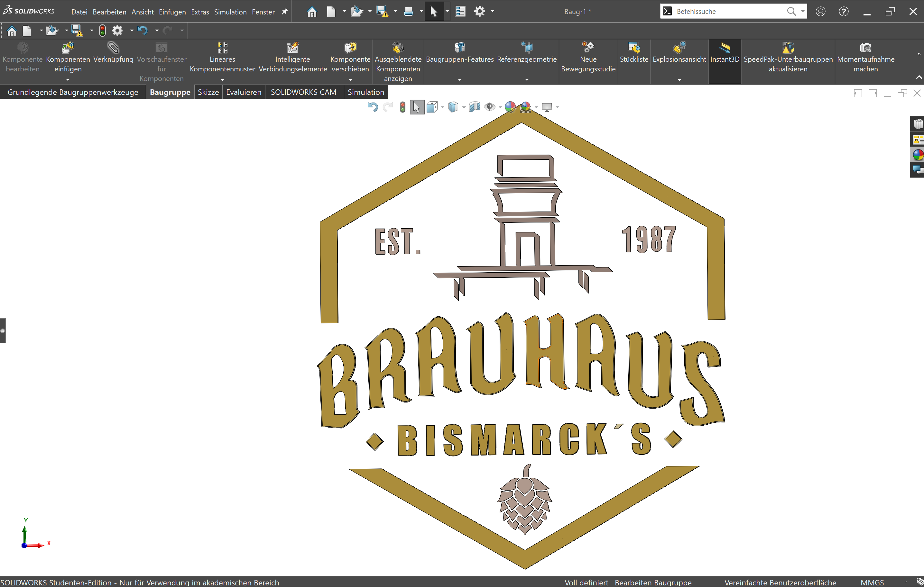Activate the Komponente verschieben tool
The width and height of the screenshot is (924, 587).
click(350, 58)
